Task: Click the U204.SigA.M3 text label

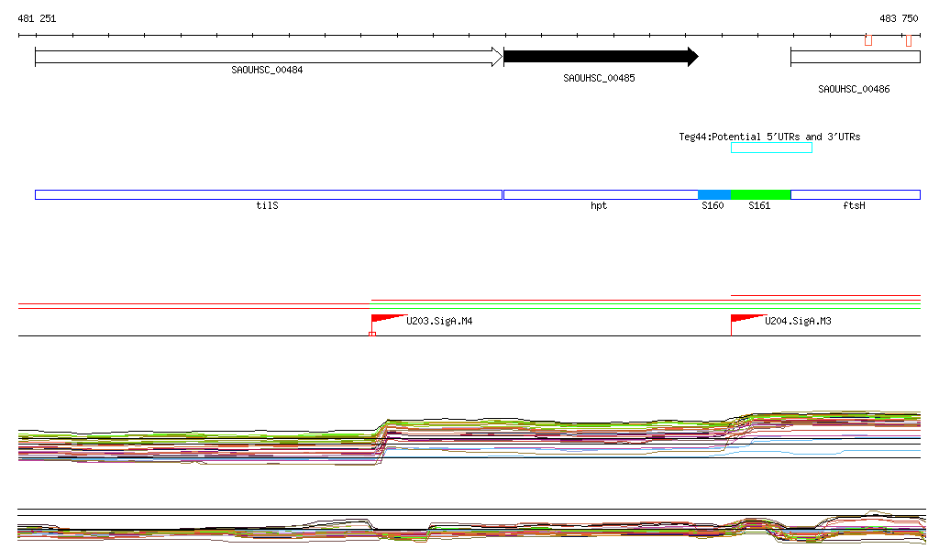Action: point(798,322)
